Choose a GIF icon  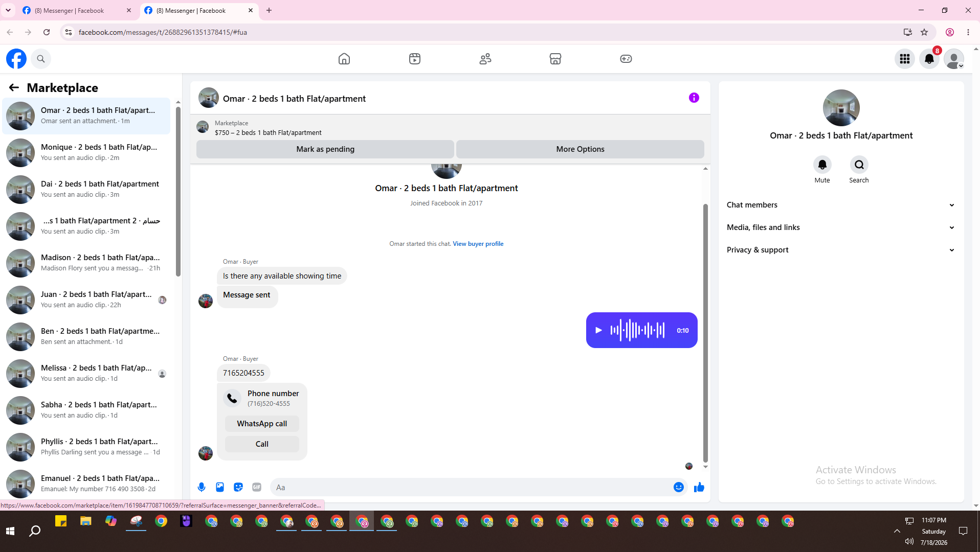257,488
